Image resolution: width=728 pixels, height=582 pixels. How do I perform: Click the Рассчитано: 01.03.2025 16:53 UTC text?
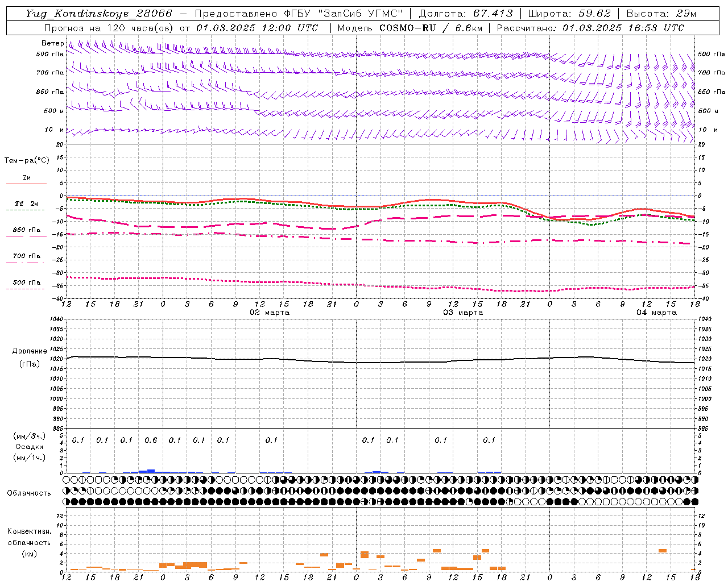[x=591, y=28]
